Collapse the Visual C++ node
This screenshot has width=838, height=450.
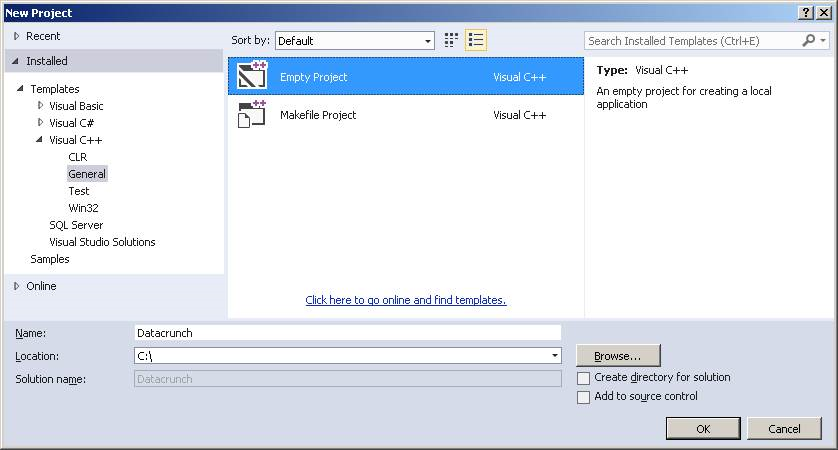[39, 139]
